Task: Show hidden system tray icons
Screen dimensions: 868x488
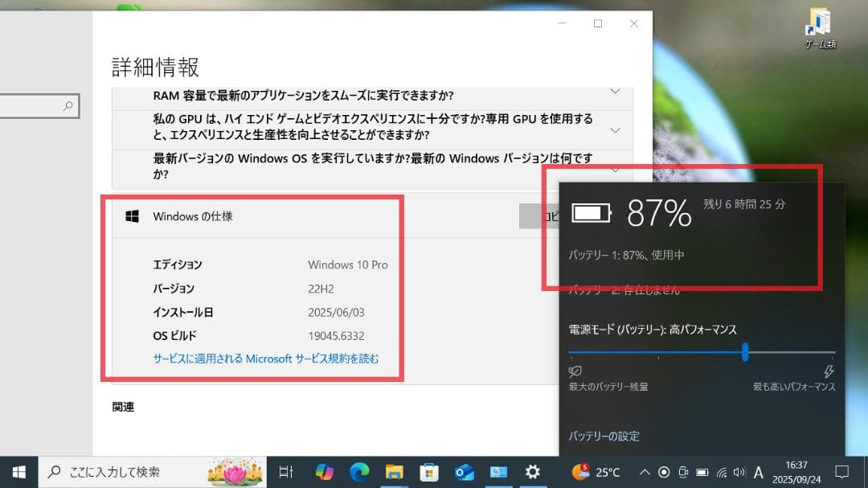Action: (645, 473)
